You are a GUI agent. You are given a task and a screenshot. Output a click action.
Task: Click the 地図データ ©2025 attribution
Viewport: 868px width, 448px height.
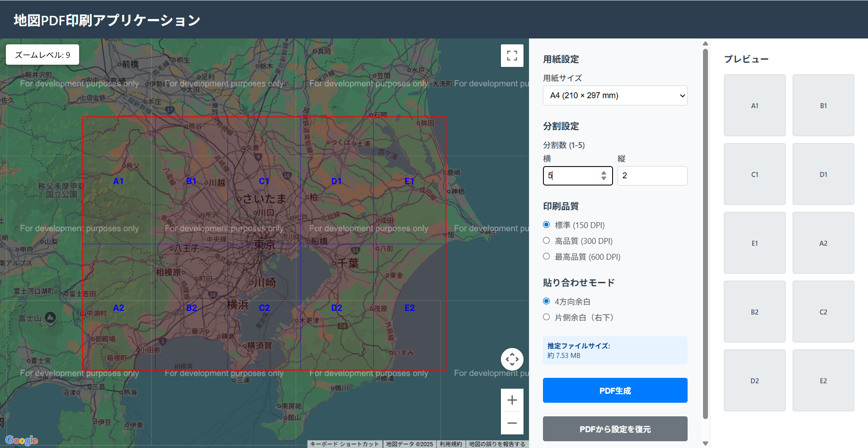coord(409,444)
